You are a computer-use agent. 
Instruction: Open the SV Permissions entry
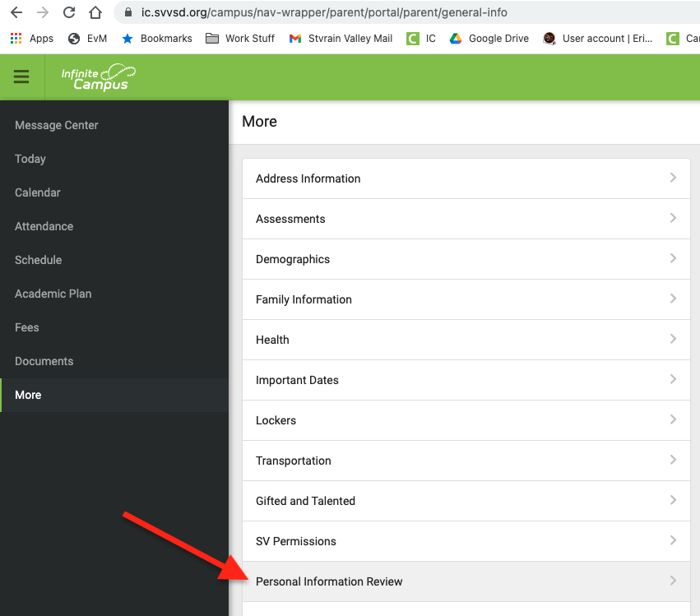coord(296,541)
